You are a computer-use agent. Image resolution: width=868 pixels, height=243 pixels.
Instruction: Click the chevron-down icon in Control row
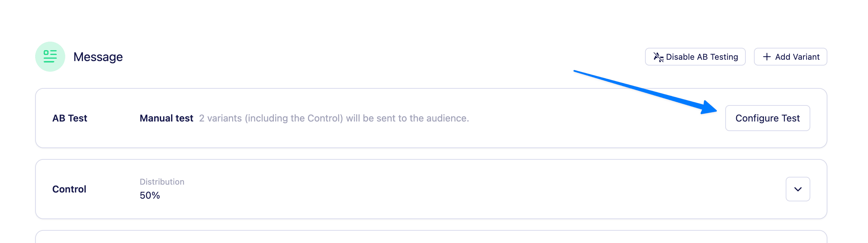(798, 189)
